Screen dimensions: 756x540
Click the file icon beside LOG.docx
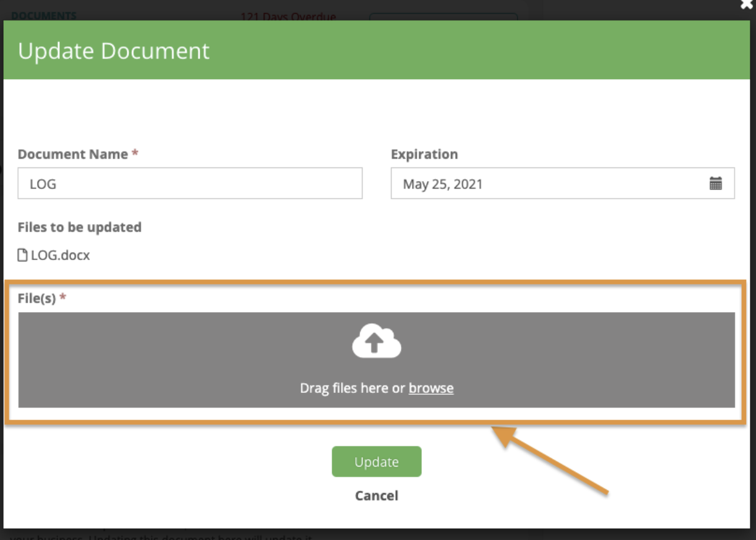pyautogui.click(x=23, y=255)
